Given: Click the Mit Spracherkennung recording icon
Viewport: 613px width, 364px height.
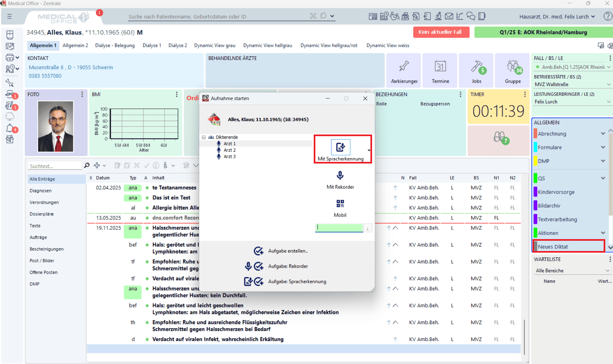Looking at the screenshot, I should coord(340,147).
